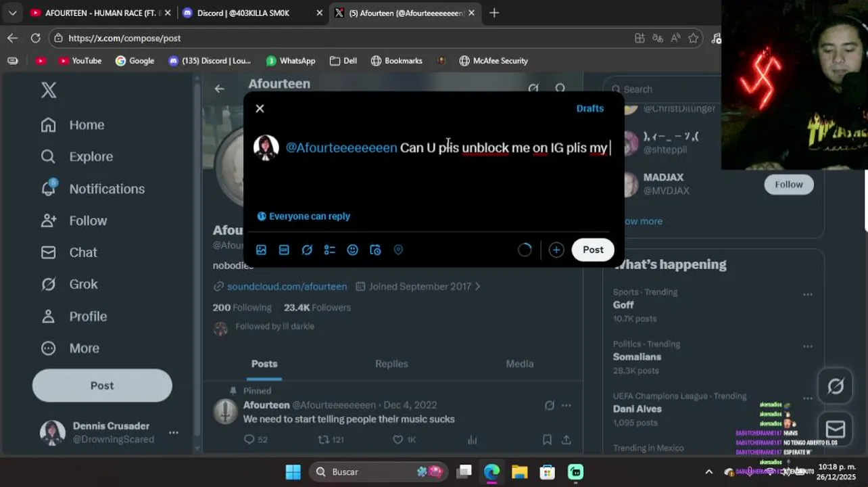Schedule the post with calendar icon

coord(375,250)
